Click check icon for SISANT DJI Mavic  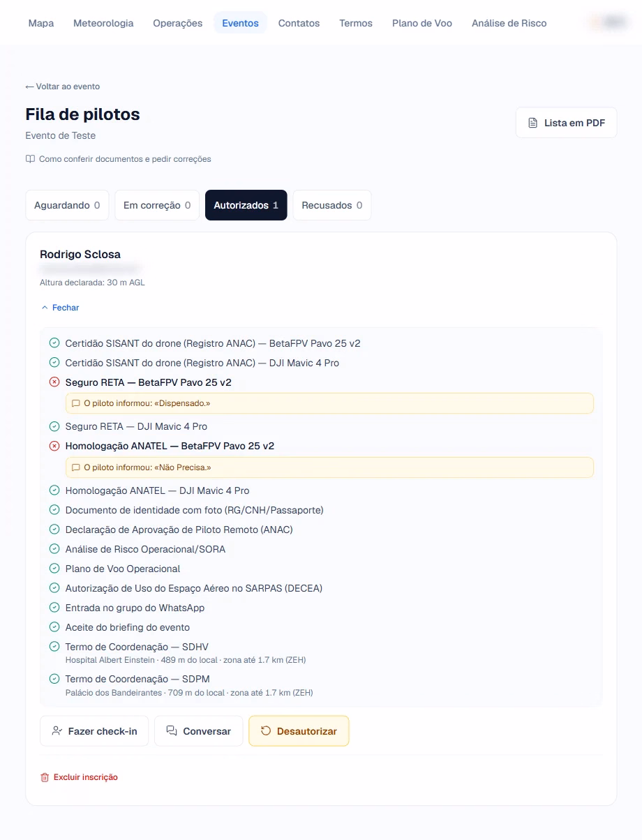pyautogui.click(x=54, y=363)
